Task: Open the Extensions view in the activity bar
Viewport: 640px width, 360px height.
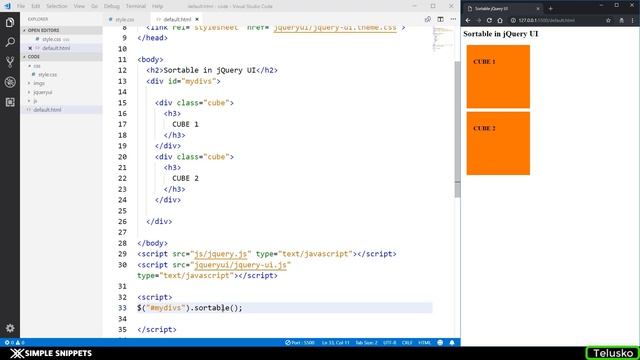Action: 10,102
